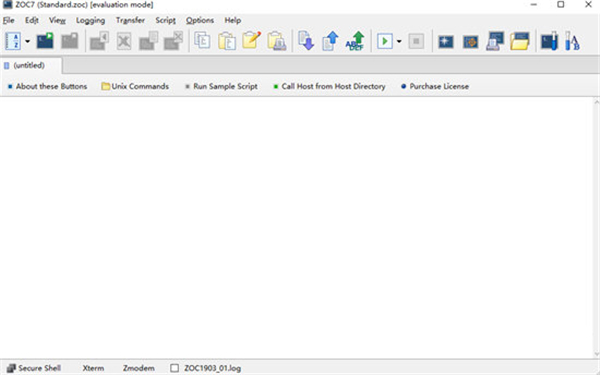The image size is (600, 375).
Task: Open the Options menu
Action: click(200, 20)
